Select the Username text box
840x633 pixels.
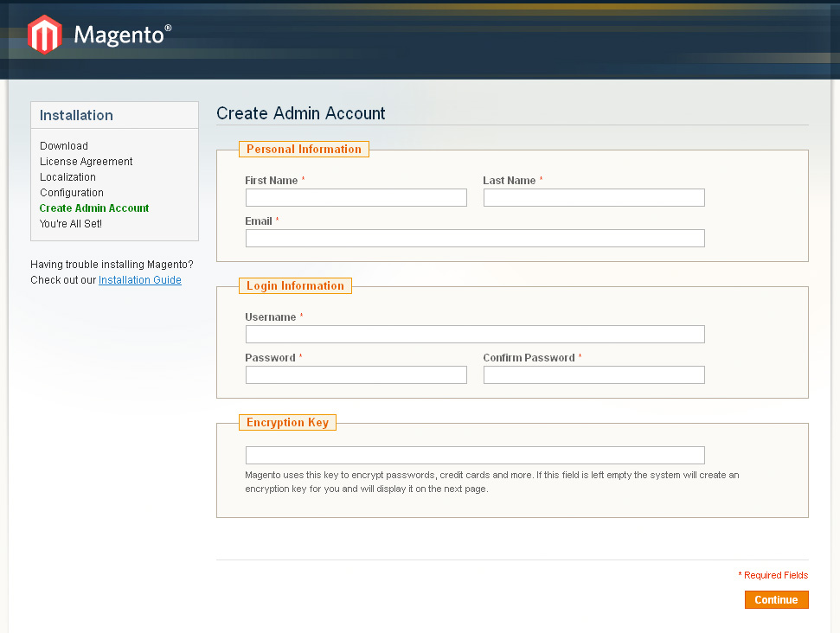pyautogui.click(x=475, y=334)
